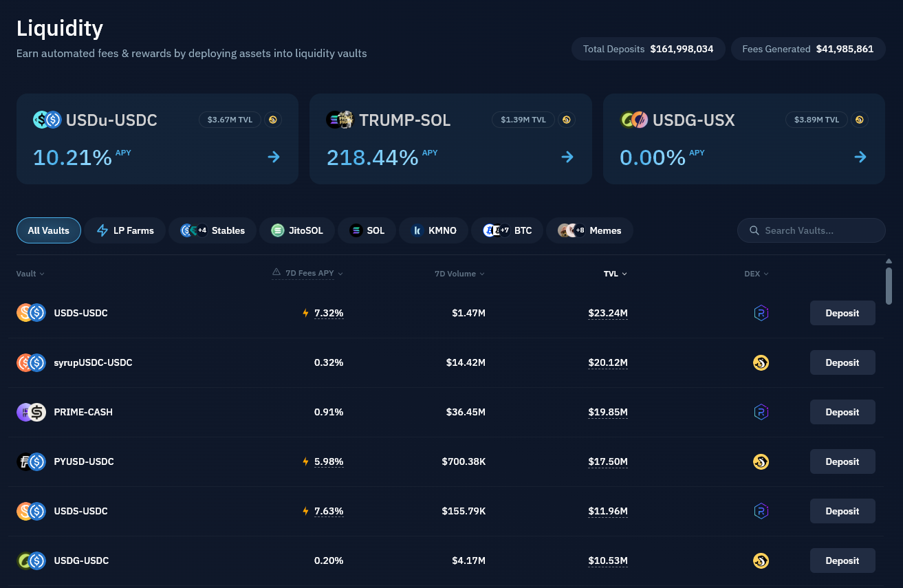
Task: Click the $19.85M TVL value
Action: pos(608,412)
